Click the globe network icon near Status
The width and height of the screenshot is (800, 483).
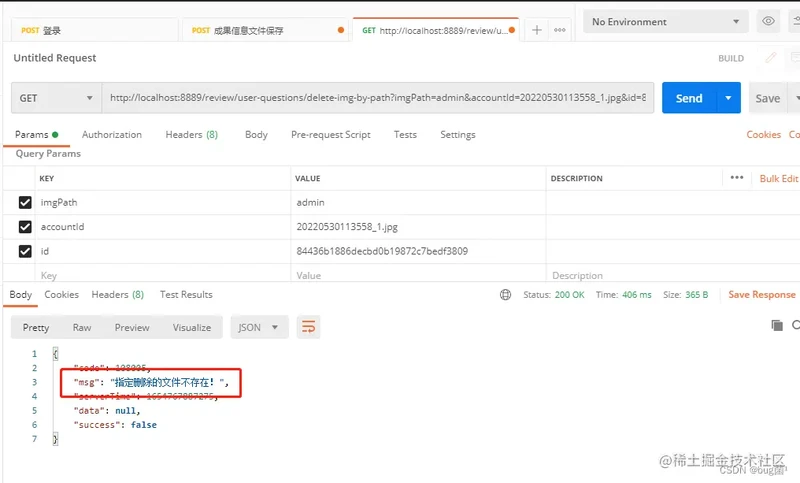point(505,295)
